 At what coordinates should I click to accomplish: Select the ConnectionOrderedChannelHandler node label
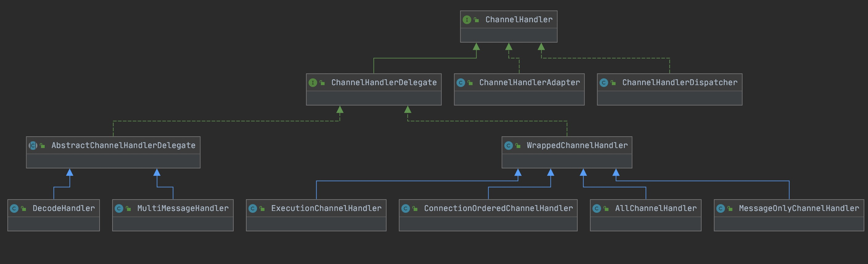point(498,208)
